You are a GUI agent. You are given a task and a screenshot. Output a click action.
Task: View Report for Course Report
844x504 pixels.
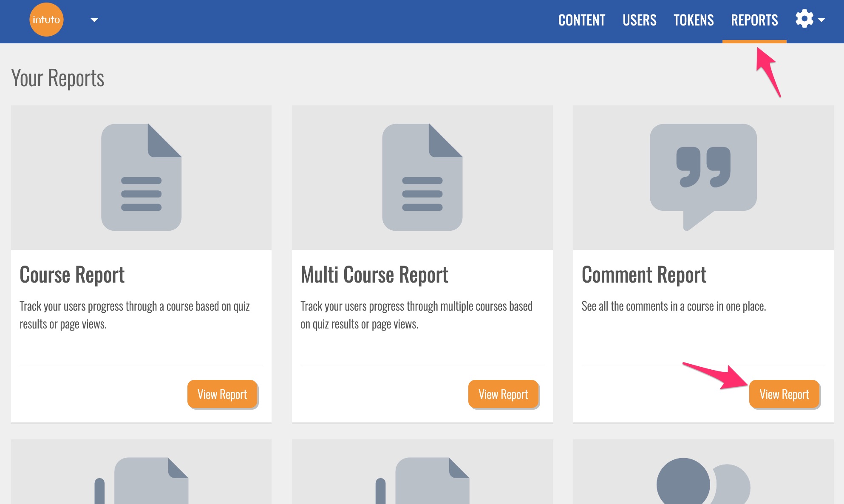coord(222,394)
